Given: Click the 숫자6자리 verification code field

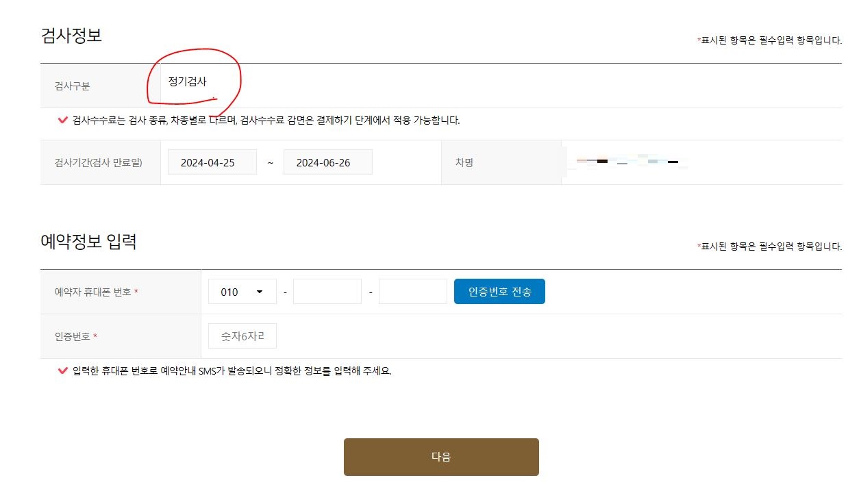Looking at the screenshot, I should pos(242,336).
